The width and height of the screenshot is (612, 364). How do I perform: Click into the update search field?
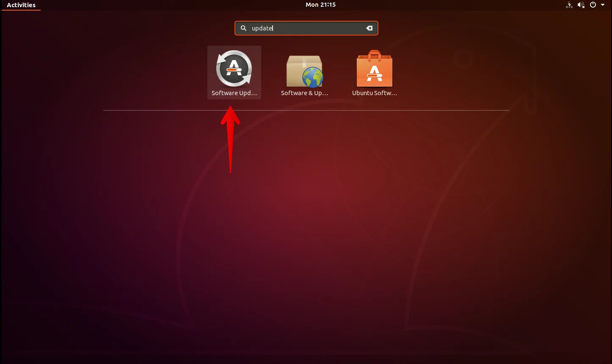pos(306,28)
